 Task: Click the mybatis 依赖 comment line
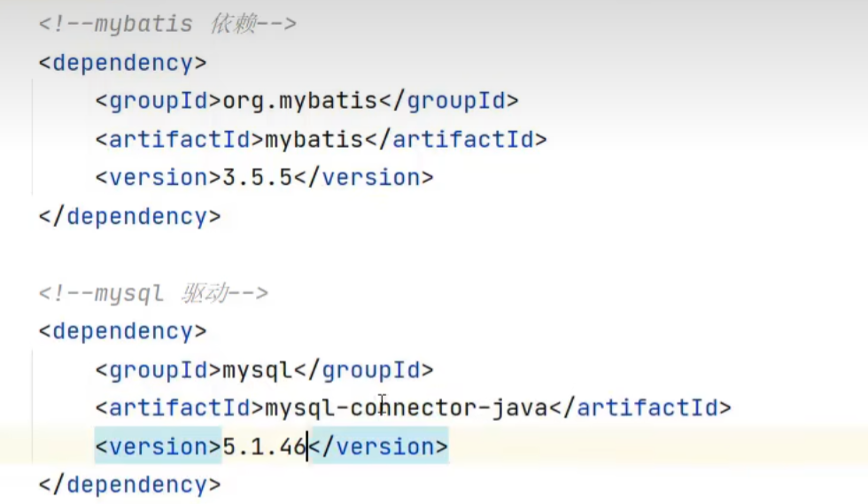[167, 25]
